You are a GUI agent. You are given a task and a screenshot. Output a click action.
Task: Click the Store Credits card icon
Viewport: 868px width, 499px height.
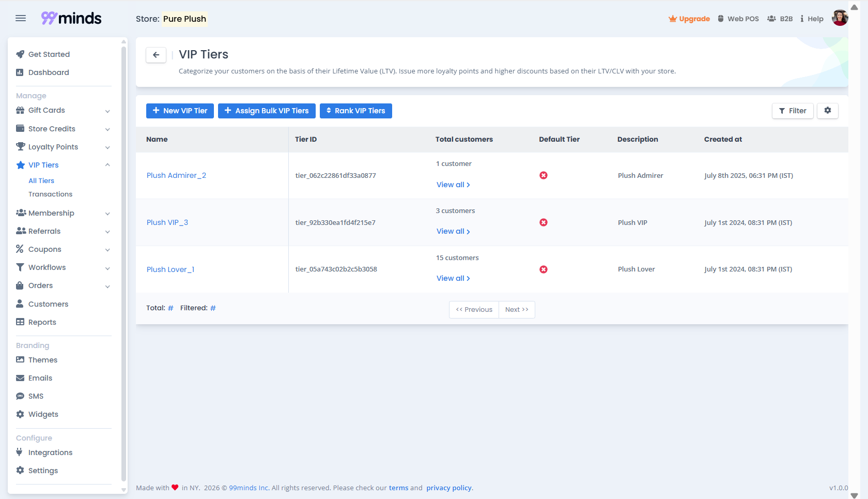tap(20, 128)
